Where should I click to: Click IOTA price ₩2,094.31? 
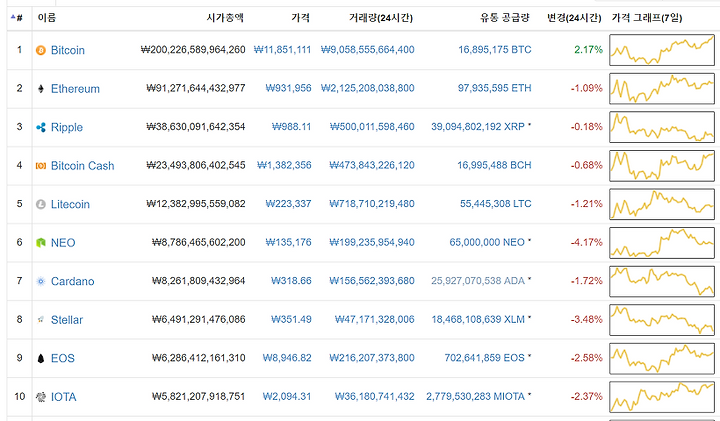[287, 397]
